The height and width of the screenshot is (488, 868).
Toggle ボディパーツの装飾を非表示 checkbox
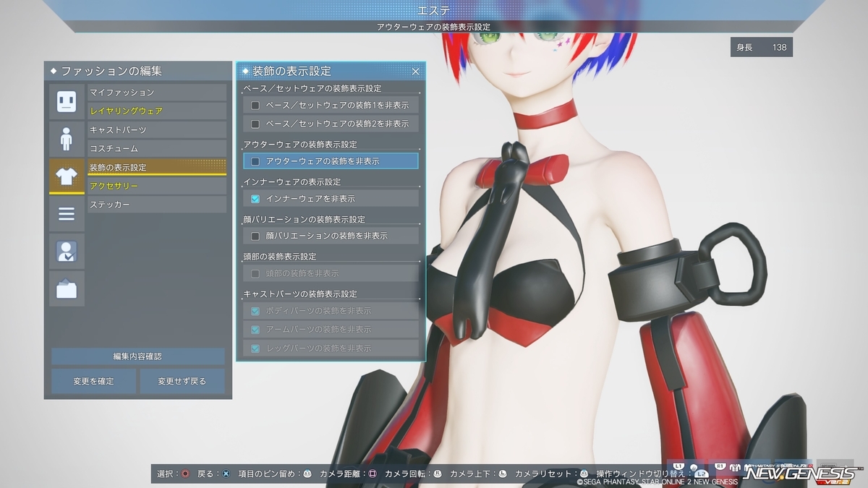coord(255,311)
